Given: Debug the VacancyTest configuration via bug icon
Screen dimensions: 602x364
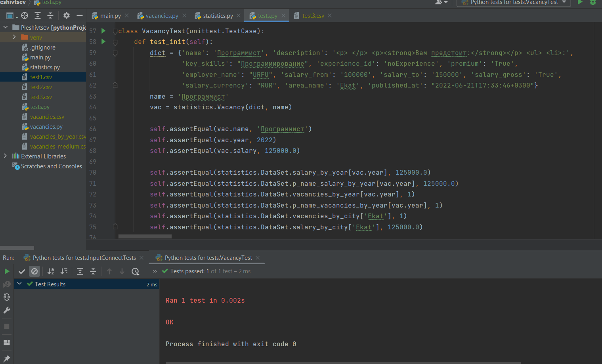Looking at the screenshot, I should click(x=592, y=3).
